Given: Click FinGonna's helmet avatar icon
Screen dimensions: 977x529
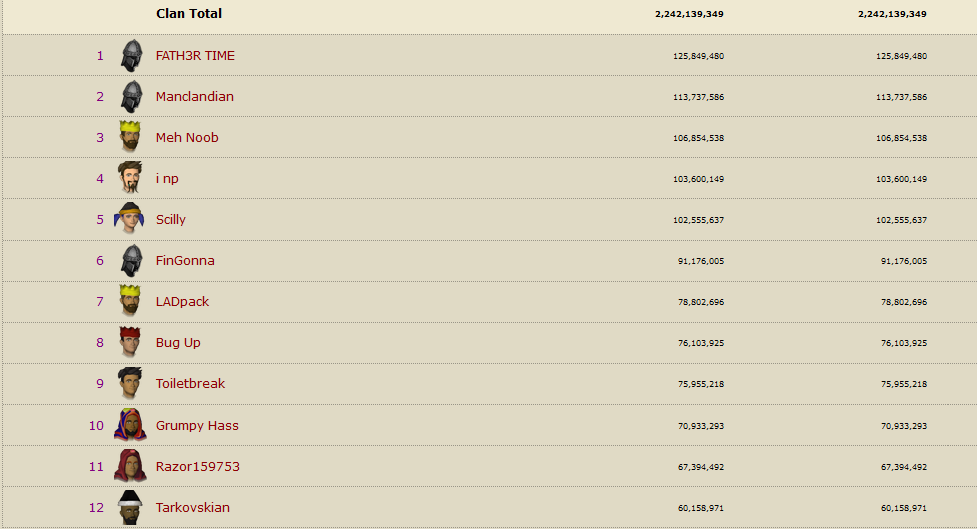Looking at the screenshot, I should click(131, 261).
